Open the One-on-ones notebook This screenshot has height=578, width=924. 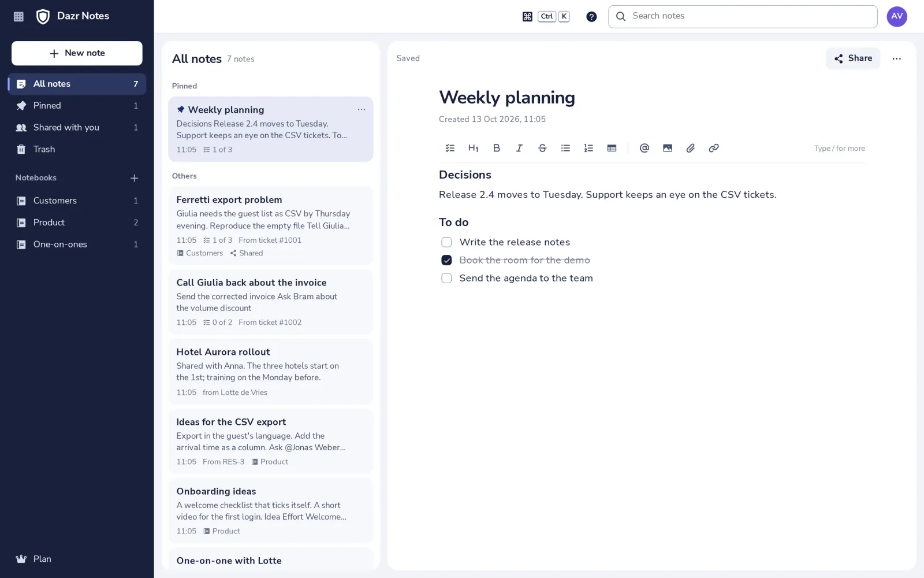click(x=77, y=244)
